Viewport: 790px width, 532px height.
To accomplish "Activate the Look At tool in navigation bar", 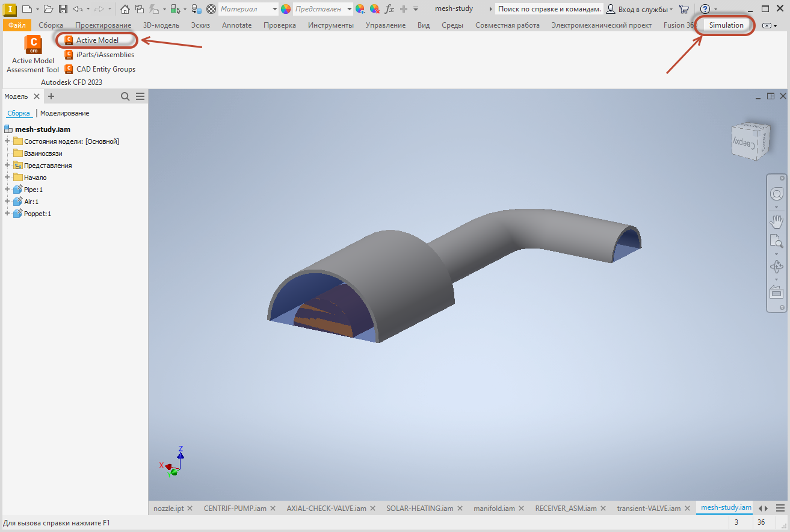I will [777, 292].
